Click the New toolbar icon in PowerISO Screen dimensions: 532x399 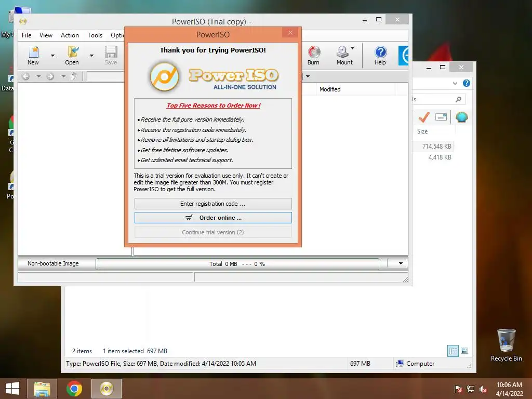(x=33, y=55)
